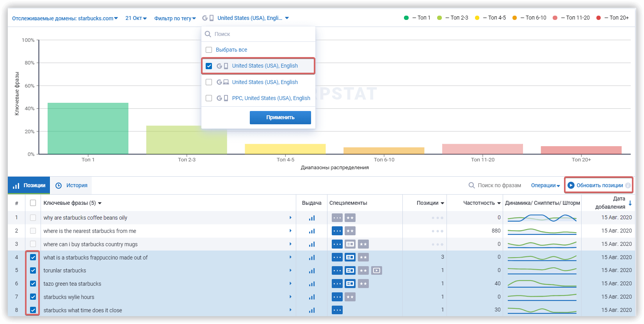Switch to the История tab
Viewport: 644px width, 324px height.
71,186
